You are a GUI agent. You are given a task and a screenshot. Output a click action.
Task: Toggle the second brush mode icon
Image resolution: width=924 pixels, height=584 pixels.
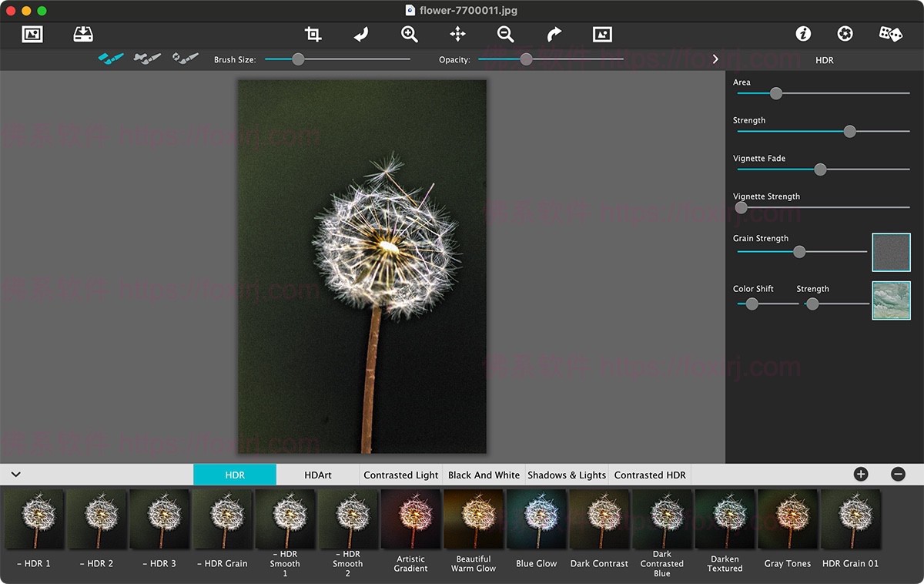147,59
